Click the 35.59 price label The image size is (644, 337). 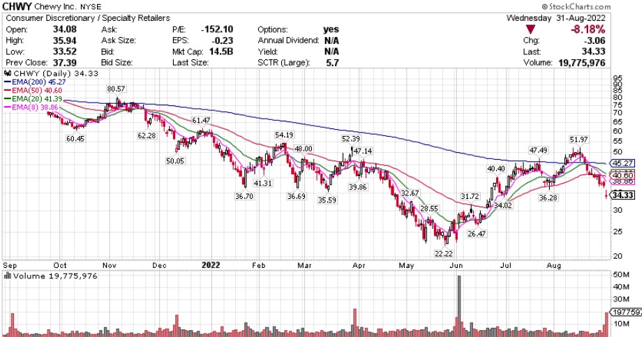(327, 200)
